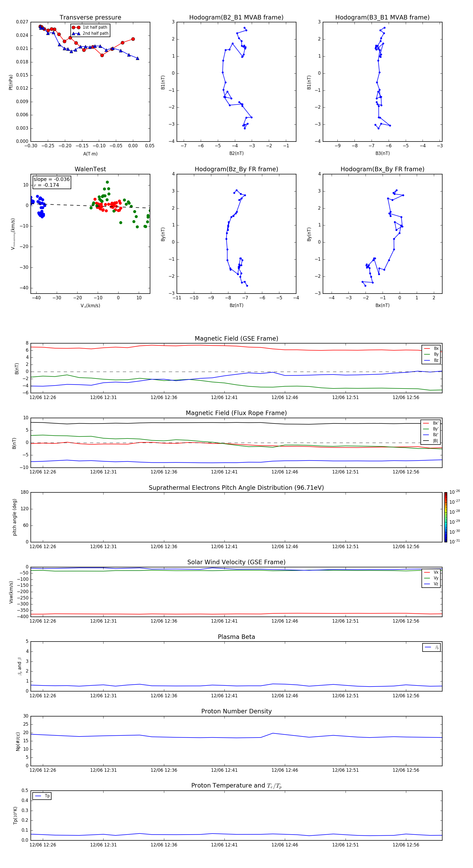Click the 'B2(nT)' x-axis label
This screenshot has height=868, width=473.
coord(236,153)
